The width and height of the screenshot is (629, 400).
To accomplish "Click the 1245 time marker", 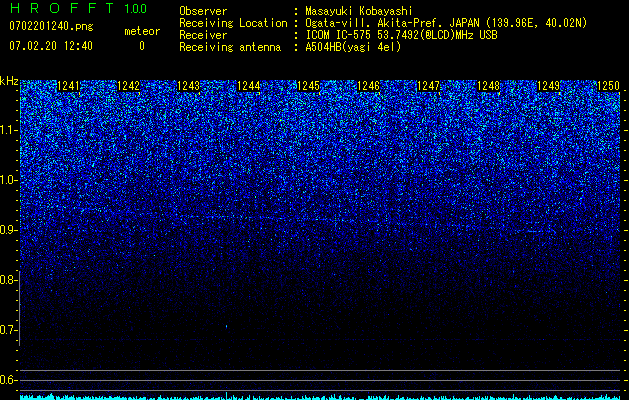I will [x=308, y=86].
